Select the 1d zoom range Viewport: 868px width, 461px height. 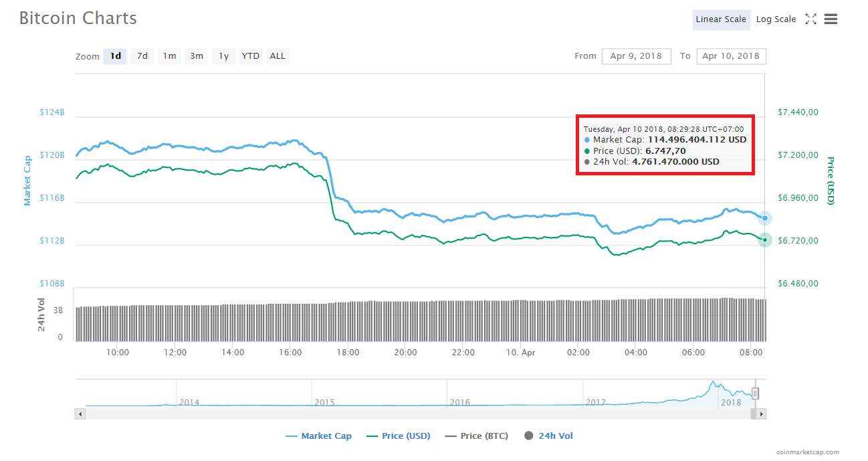click(115, 56)
